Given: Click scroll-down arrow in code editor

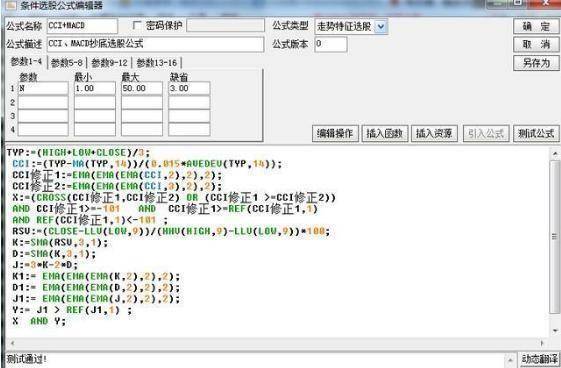Looking at the screenshot, I should coord(555,330).
